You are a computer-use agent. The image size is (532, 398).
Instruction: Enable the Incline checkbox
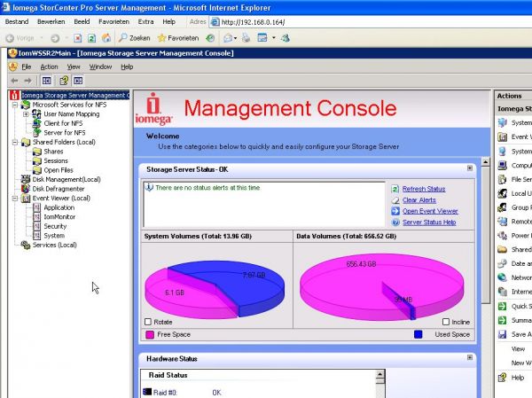(x=446, y=322)
